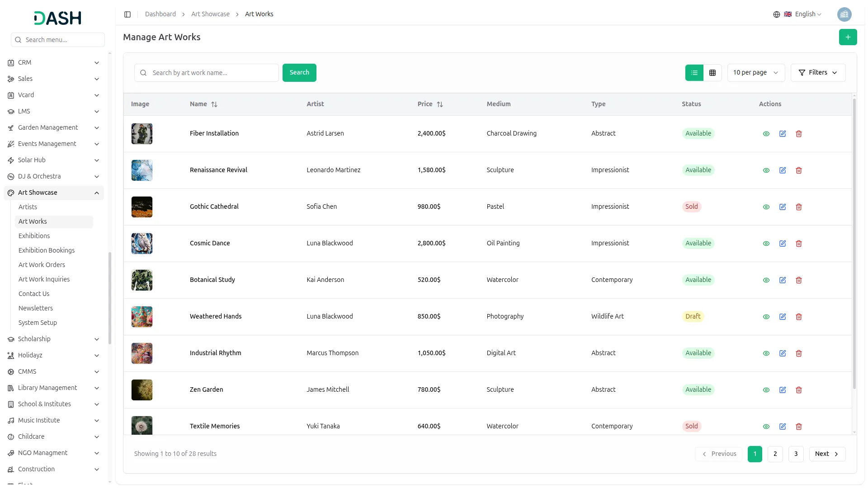Delete the Fiber Installation art work

(x=799, y=134)
